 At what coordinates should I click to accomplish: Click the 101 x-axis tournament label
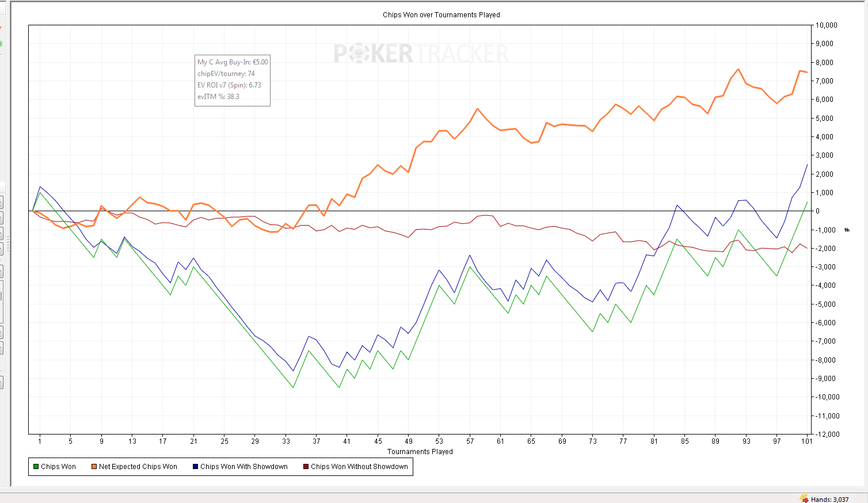pos(807,441)
